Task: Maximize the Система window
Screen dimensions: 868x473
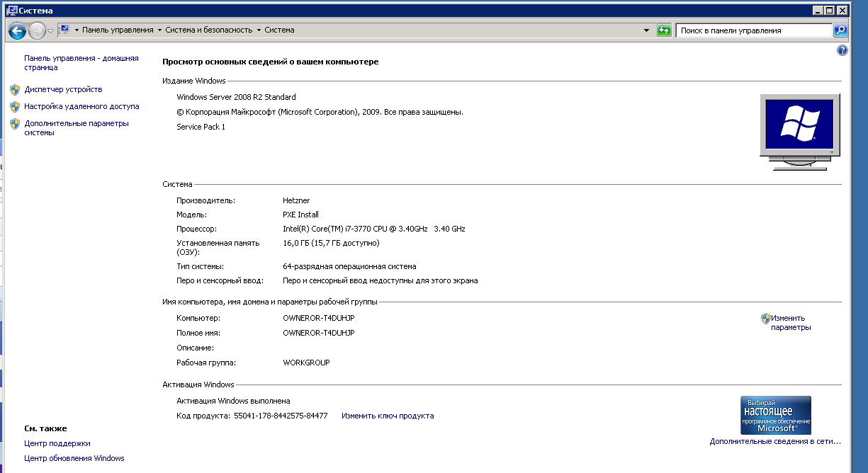Action: tap(830, 10)
